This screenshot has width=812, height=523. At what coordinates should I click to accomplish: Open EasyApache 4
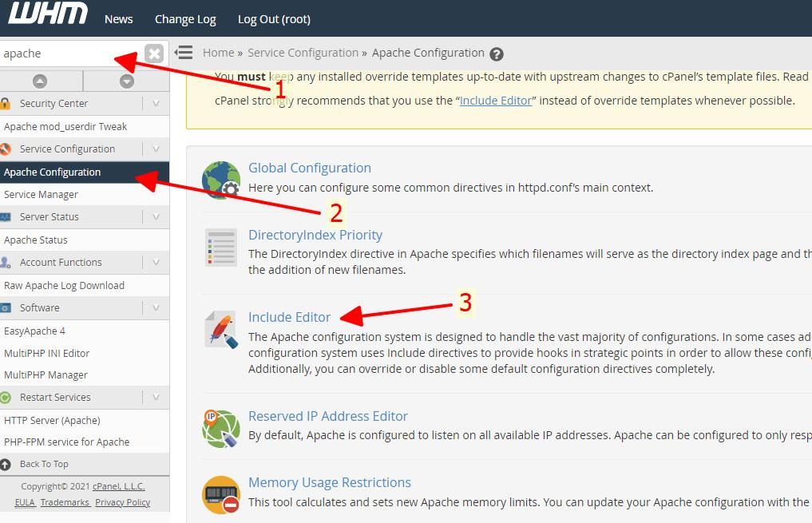(x=34, y=331)
